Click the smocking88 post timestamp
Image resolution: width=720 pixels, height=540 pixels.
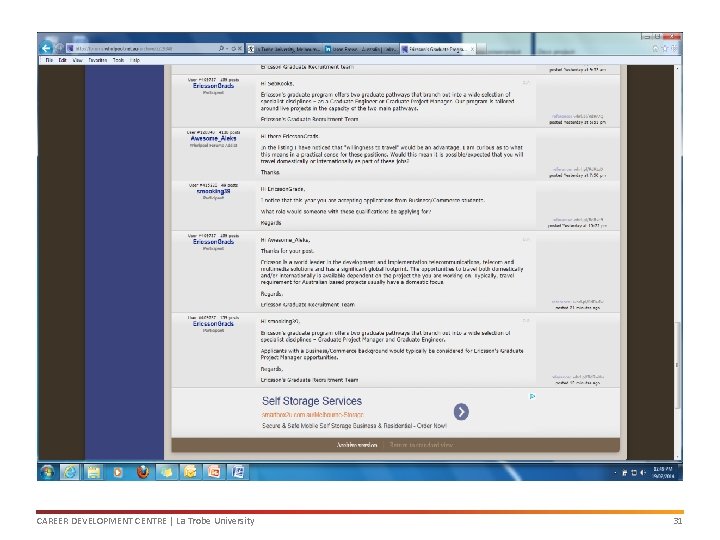coord(578,226)
